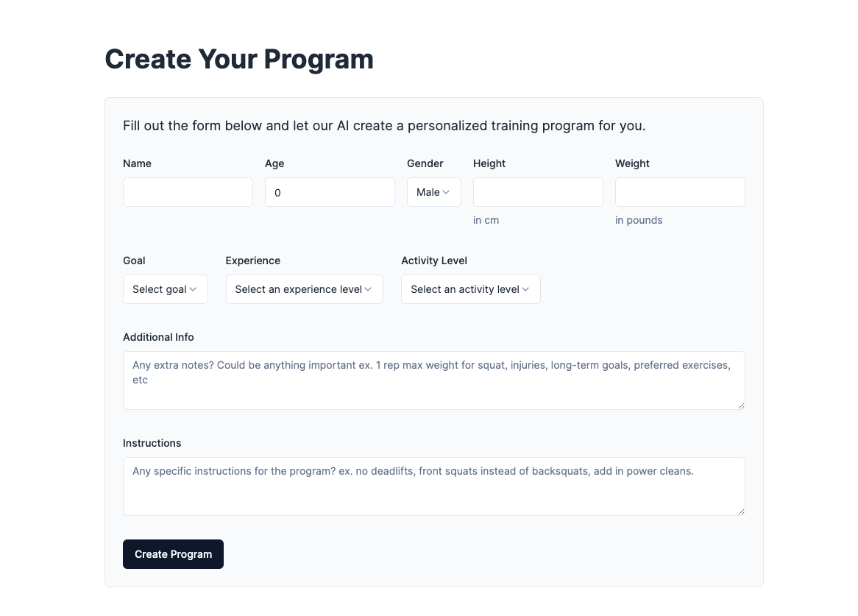Focus the Name input field
858x616 pixels.
point(188,192)
